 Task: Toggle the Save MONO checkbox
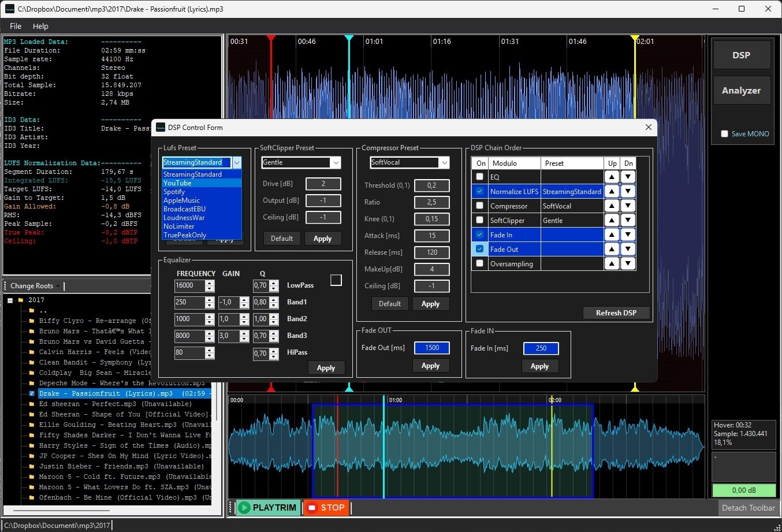coord(724,133)
